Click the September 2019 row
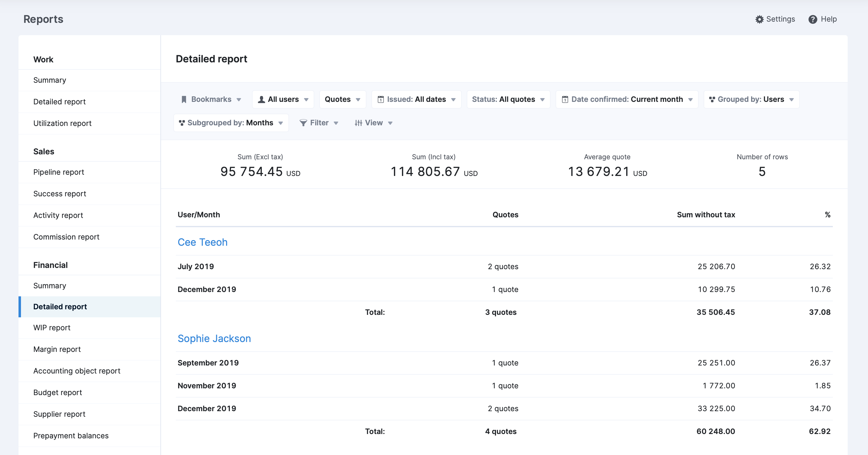868x455 pixels. (x=504, y=363)
